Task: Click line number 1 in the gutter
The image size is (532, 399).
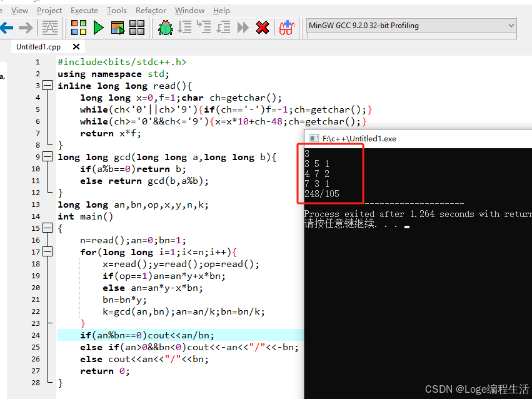Action: [38, 62]
